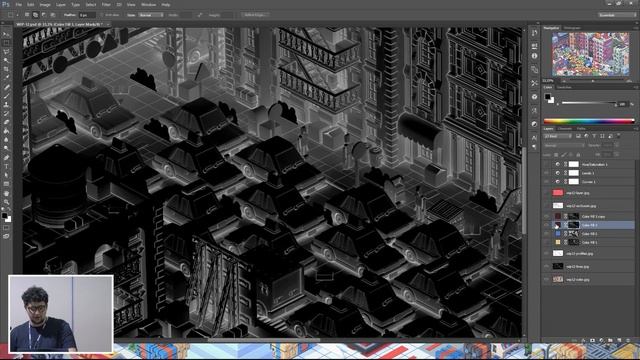Switch to the Channels tab

565,129
